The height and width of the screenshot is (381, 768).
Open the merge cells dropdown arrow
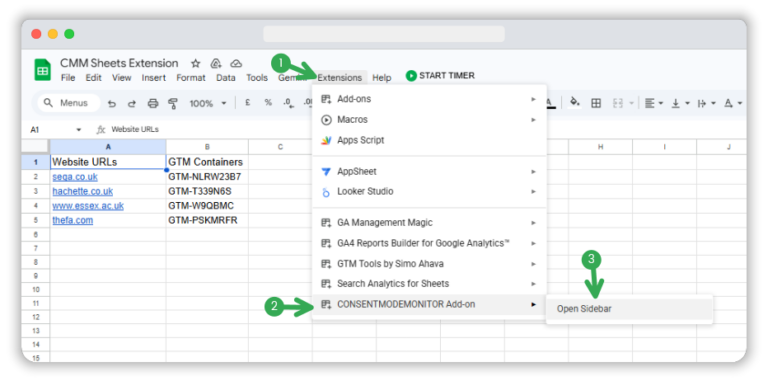click(x=631, y=103)
